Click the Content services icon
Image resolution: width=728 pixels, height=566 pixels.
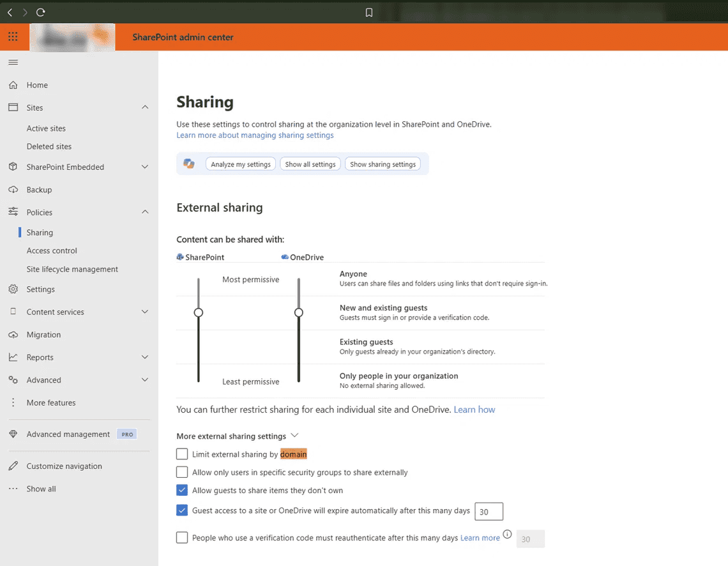pyautogui.click(x=13, y=312)
